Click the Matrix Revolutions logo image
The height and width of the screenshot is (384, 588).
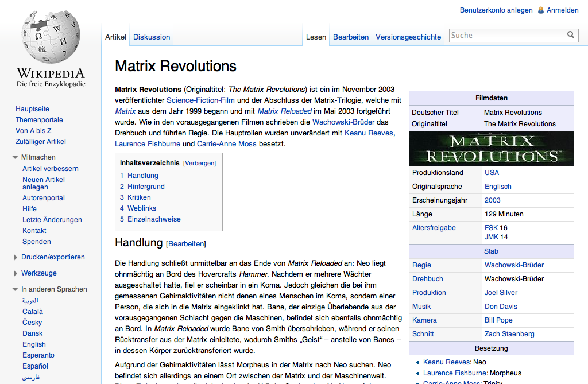click(492, 149)
